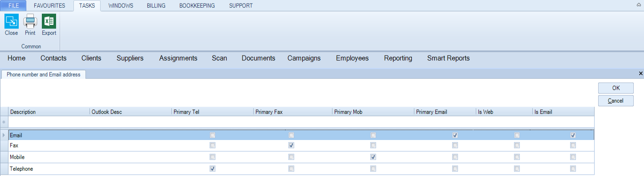Toggle Primary Email checkbox in Email row
This screenshot has width=644, height=176.
[455, 135]
